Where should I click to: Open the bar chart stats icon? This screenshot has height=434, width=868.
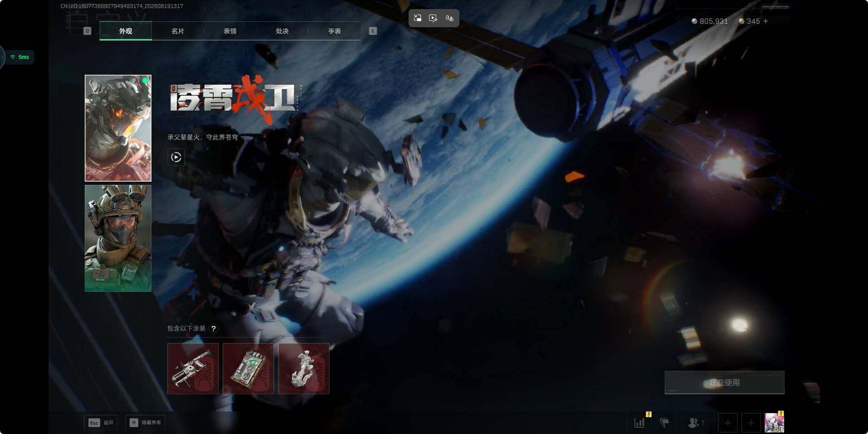(640, 423)
